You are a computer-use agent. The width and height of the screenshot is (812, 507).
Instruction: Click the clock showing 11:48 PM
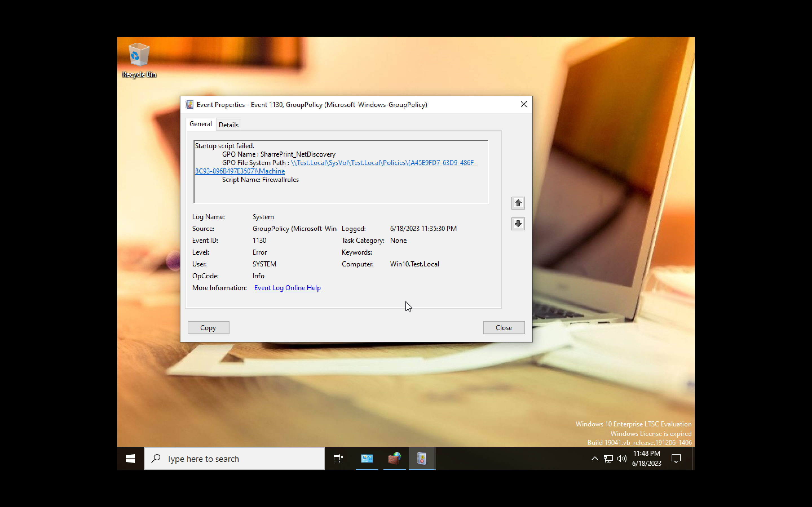coord(646,458)
